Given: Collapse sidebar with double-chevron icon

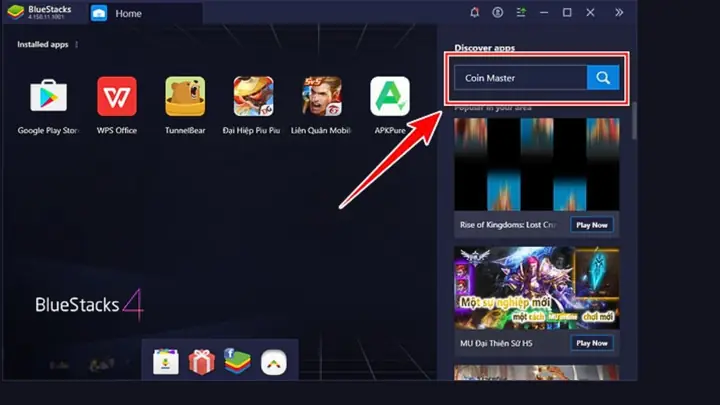Looking at the screenshot, I should 619,12.
